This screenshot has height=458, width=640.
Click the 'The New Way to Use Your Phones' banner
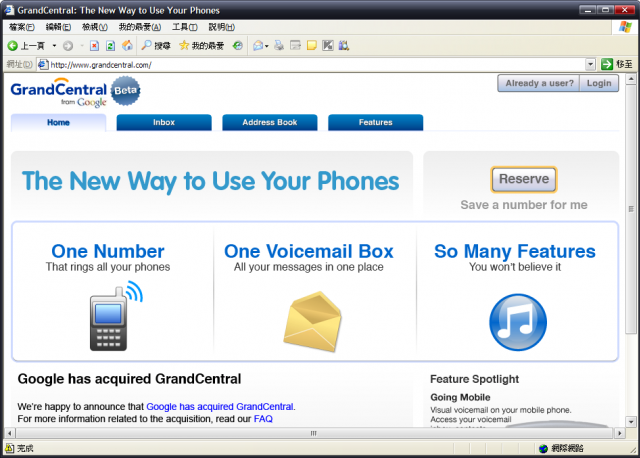coord(211,181)
